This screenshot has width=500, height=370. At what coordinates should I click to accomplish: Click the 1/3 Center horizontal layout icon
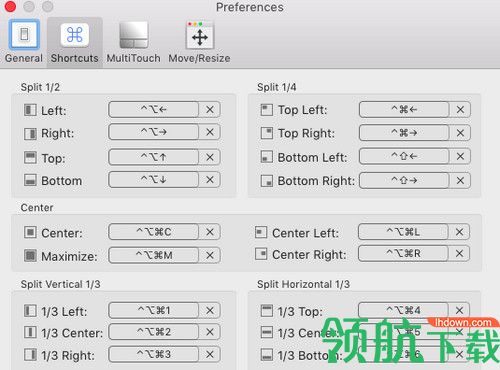(266, 332)
